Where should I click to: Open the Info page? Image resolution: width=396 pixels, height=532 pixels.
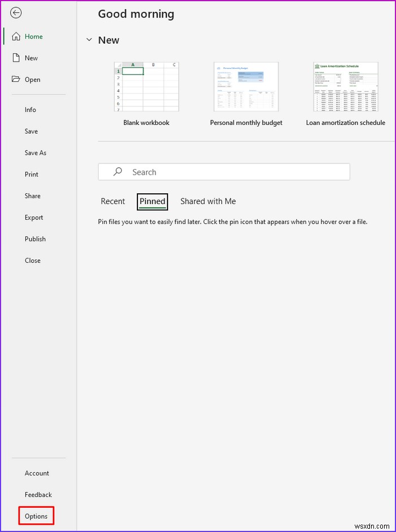pos(30,110)
